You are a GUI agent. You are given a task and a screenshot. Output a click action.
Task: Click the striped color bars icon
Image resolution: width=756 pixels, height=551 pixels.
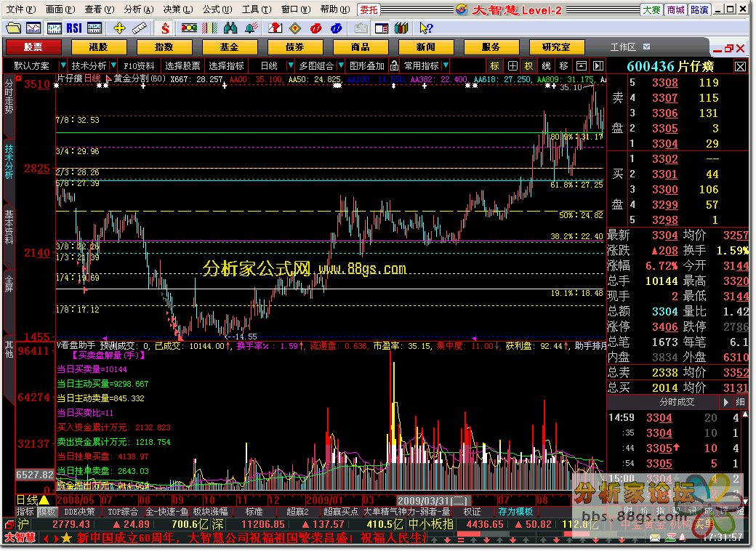[210, 28]
